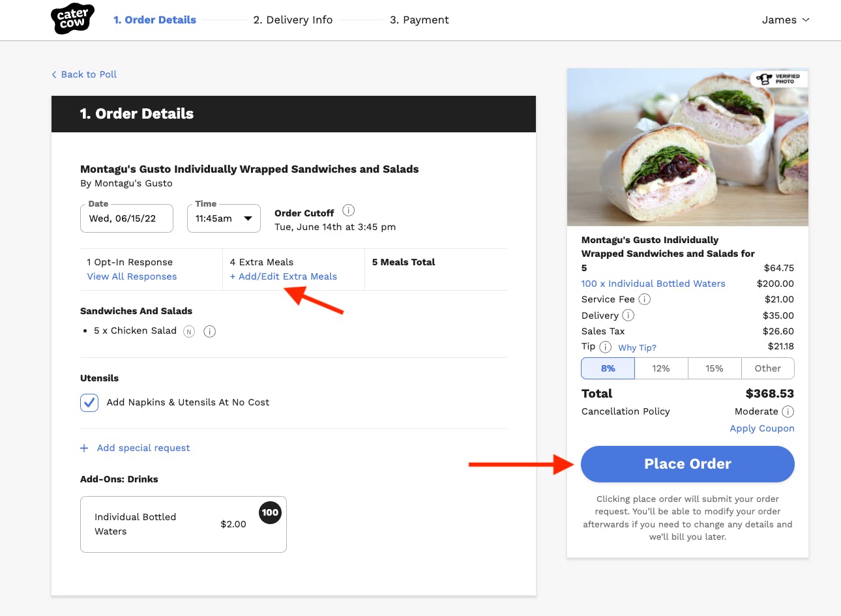Select the 15% tip option
This screenshot has width=841, height=616.
pyautogui.click(x=715, y=368)
